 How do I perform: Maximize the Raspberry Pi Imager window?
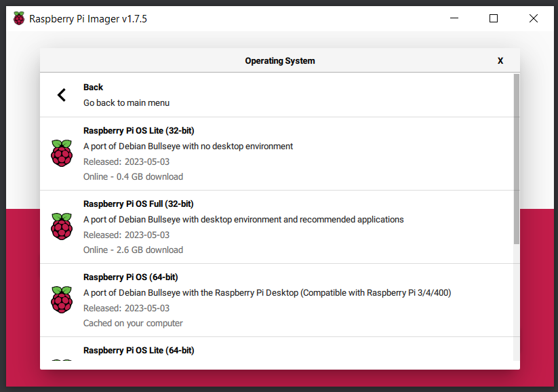(494, 18)
